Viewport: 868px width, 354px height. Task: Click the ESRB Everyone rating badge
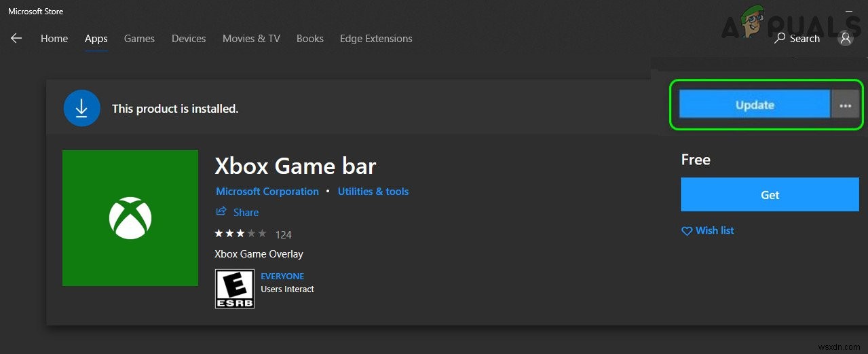pos(235,289)
